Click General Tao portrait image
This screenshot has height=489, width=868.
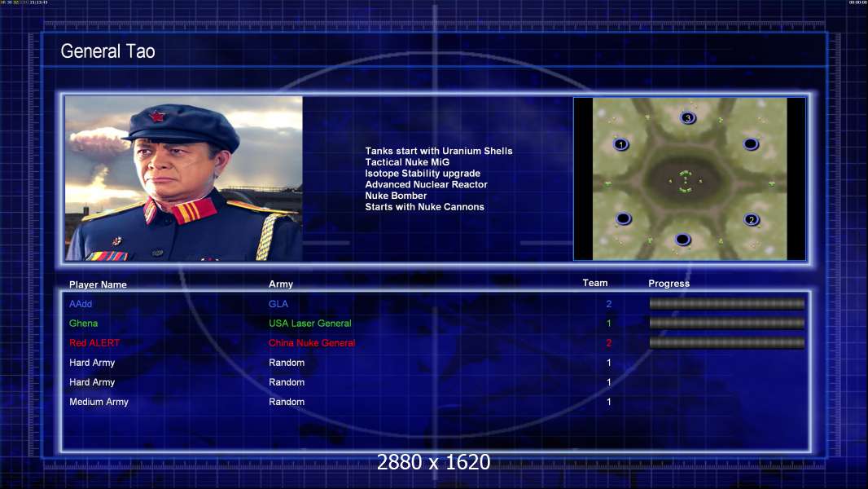coord(184,178)
